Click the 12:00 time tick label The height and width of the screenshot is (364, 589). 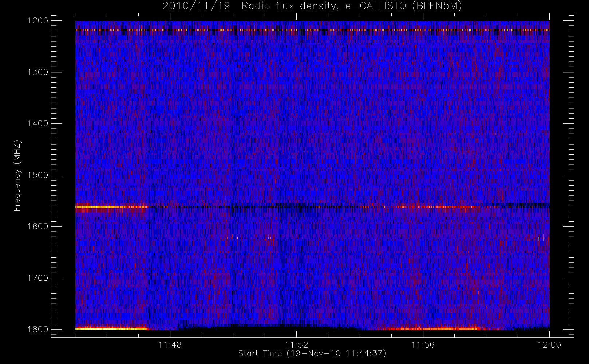(549, 345)
